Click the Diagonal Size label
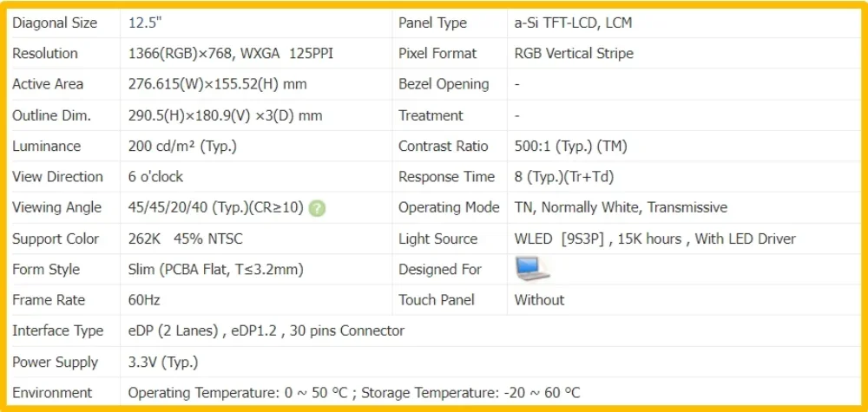The height and width of the screenshot is (412, 868). point(55,23)
